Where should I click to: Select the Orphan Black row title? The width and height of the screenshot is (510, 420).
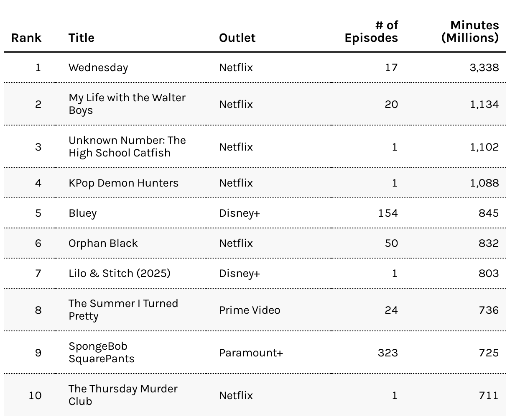click(103, 243)
